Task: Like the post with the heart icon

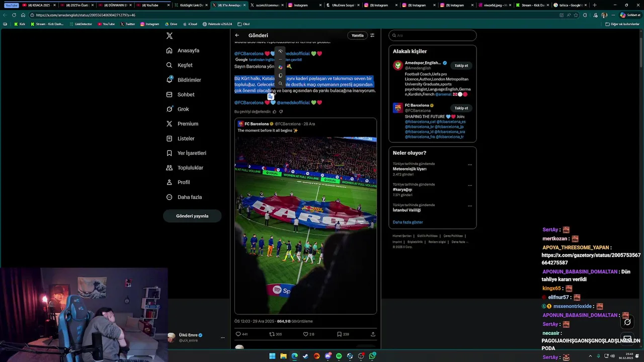Action: point(305,334)
